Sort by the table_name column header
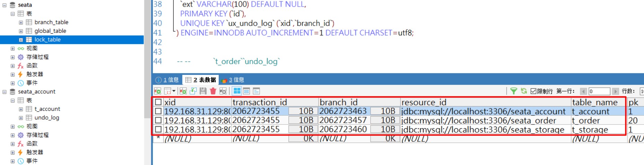 tap(599, 102)
